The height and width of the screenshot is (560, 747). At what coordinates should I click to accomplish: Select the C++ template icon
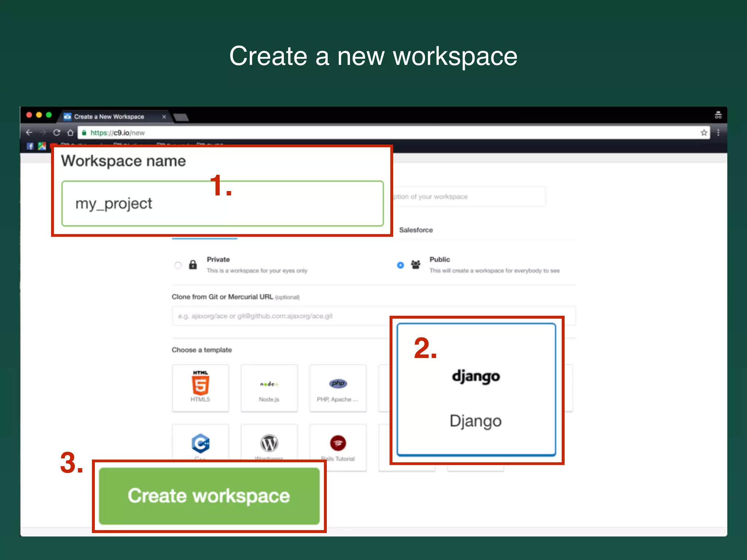pos(200,443)
